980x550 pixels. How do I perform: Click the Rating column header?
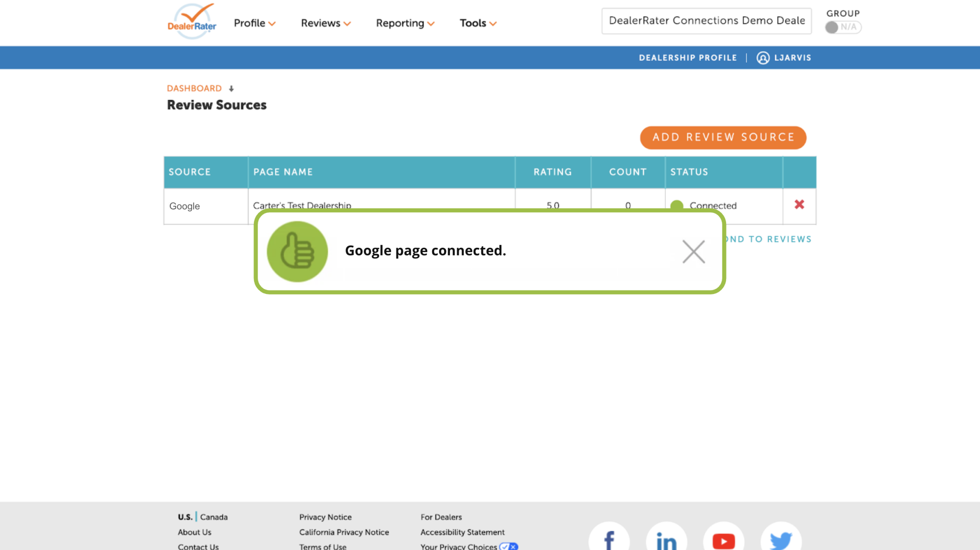552,172
